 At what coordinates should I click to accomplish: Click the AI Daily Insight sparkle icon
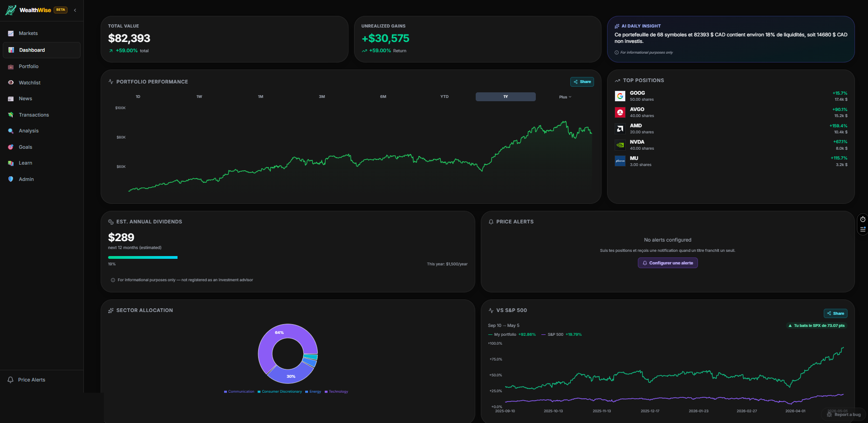click(x=617, y=26)
